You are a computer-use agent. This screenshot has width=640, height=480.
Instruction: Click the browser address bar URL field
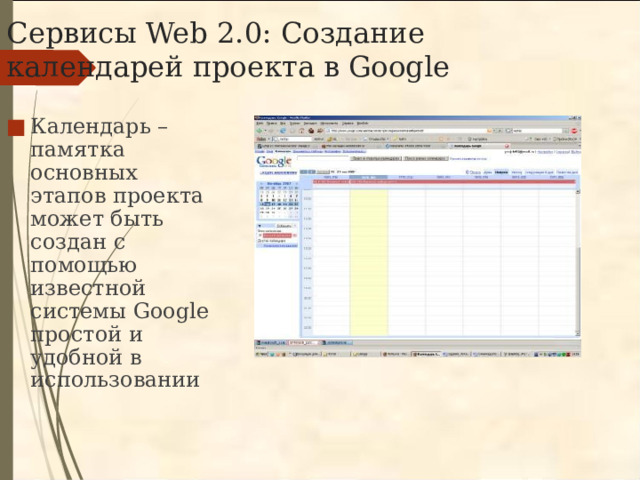[408, 131]
